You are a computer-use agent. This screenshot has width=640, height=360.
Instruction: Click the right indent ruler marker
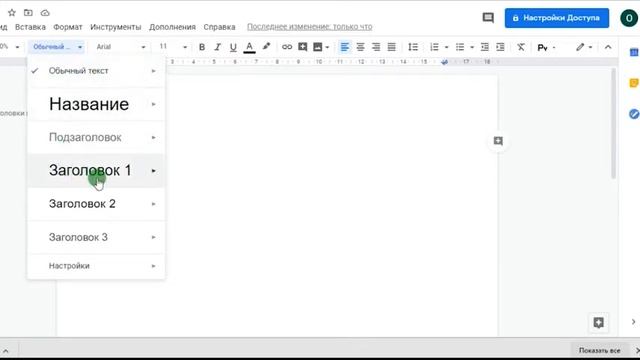[x=444, y=62]
